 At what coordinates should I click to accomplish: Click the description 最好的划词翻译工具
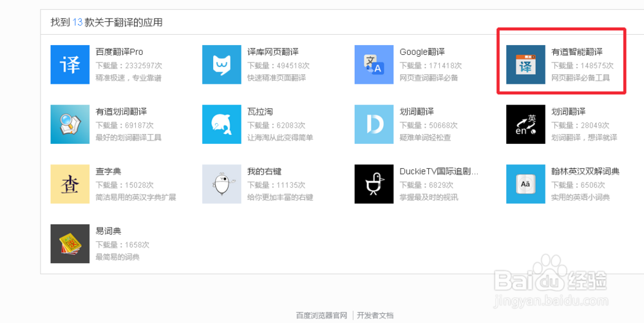[x=129, y=137]
